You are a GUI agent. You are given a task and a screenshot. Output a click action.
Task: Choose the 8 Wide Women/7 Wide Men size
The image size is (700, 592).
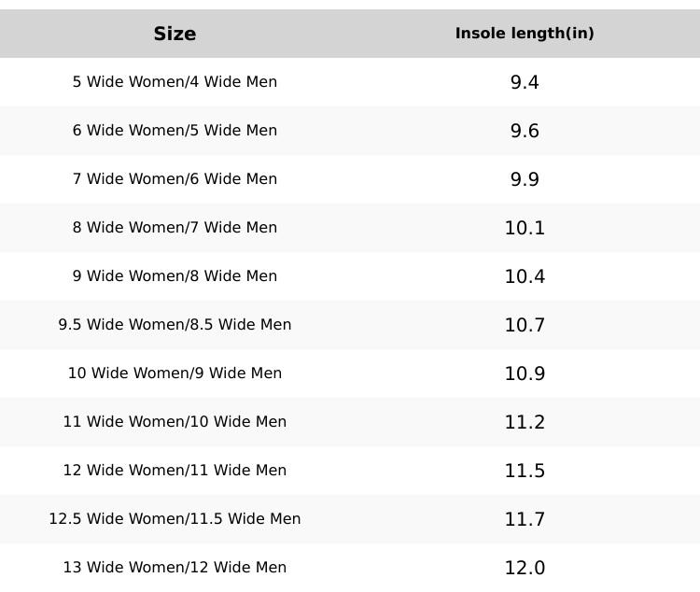click(x=175, y=228)
